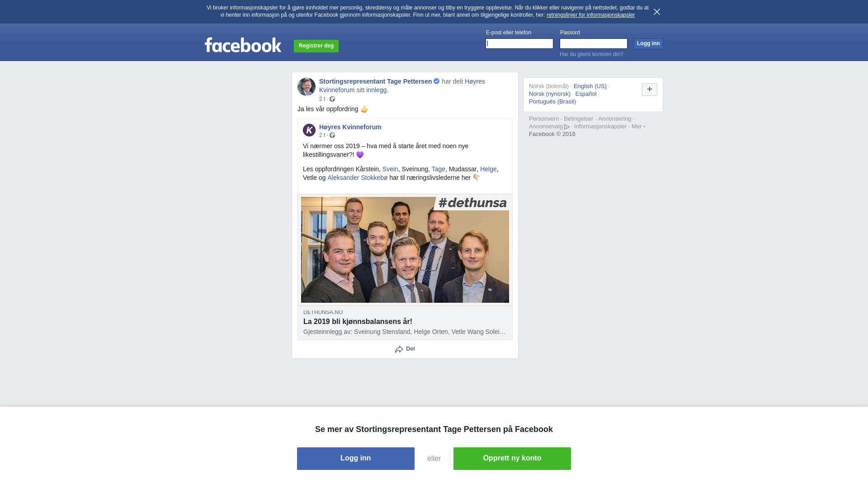The image size is (868, 488).
Task: Click the Høyres Kvinneforum K avatar
Action: point(309,130)
